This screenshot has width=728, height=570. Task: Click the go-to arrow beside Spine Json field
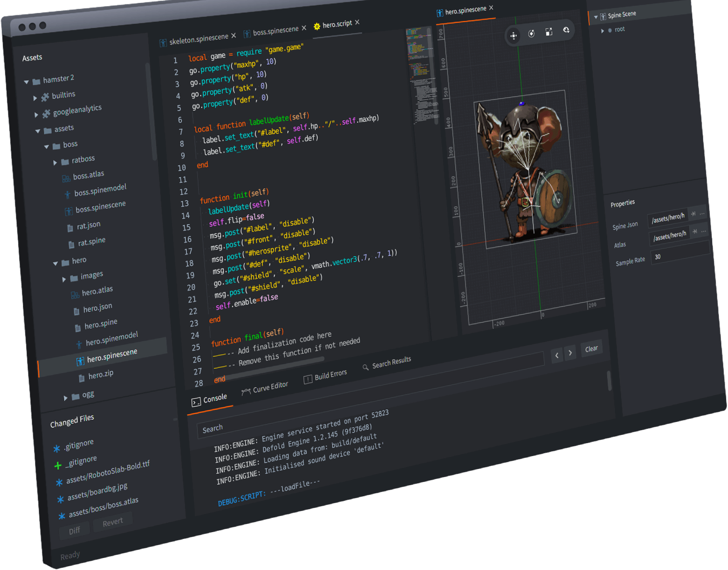point(693,214)
